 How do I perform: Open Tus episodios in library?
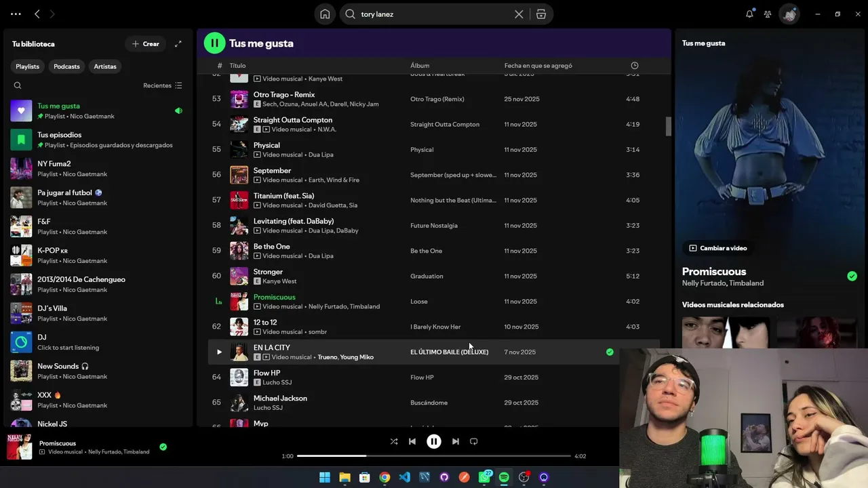point(98,140)
